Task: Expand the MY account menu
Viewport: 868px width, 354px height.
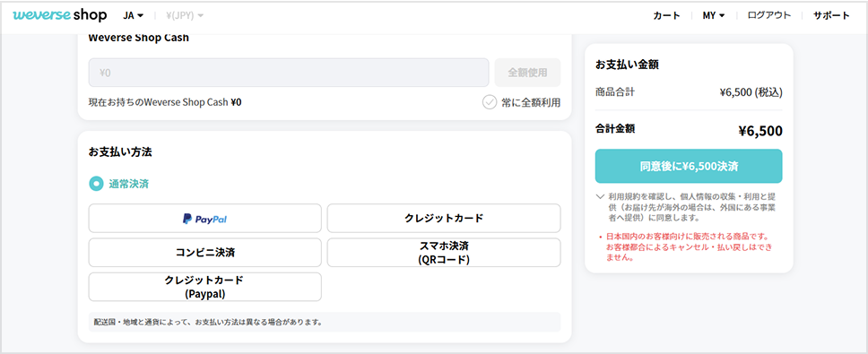Action: click(x=714, y=15)
